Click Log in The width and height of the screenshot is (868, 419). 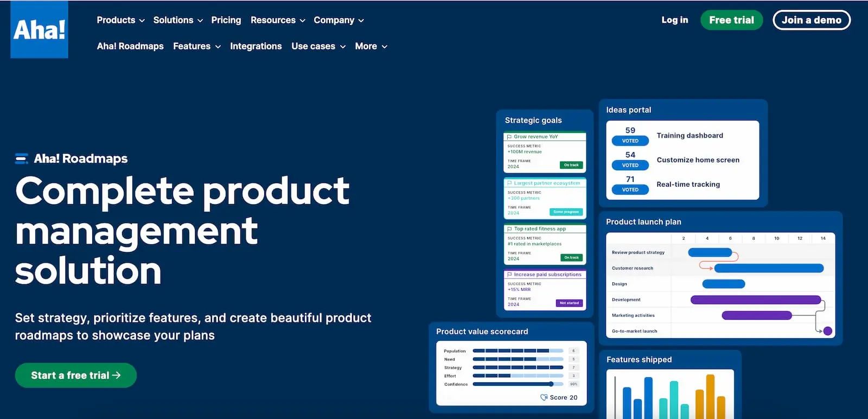point(674,20)
